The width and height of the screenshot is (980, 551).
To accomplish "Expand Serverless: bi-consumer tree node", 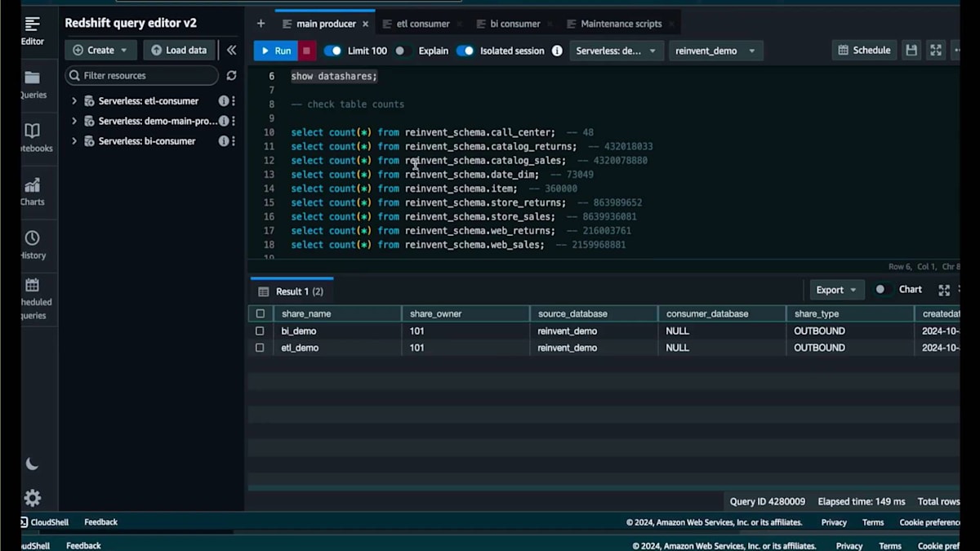I will click(x=74, y=141).
